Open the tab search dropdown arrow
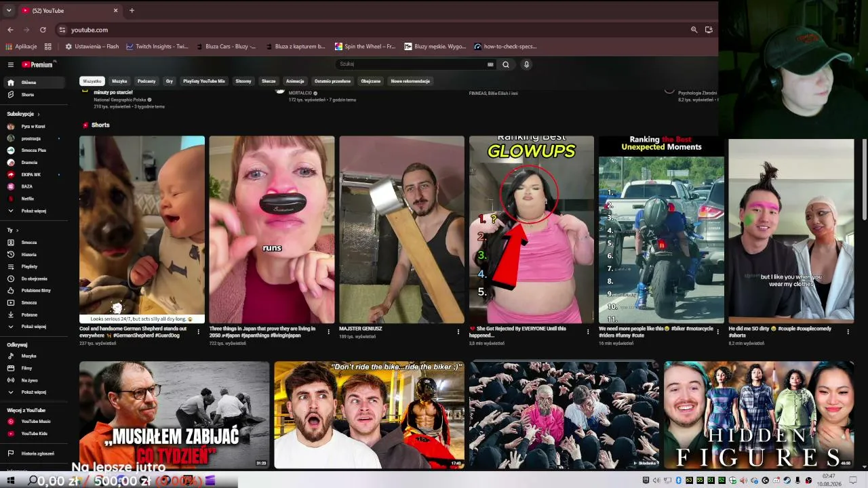 pos(9,10)
